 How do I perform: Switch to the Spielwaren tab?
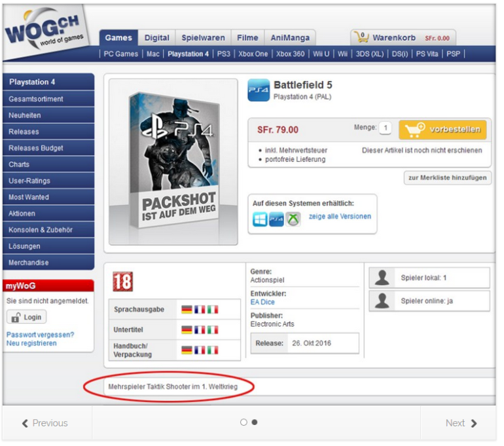coord(203,37)
